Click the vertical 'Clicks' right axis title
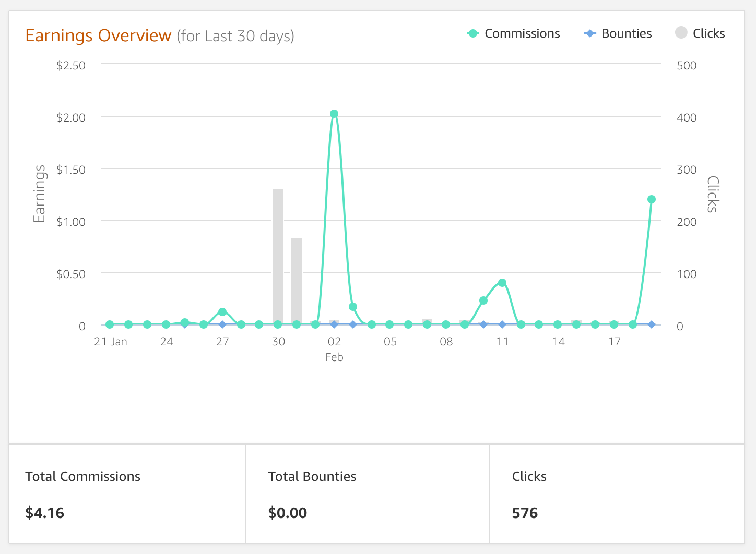Viewport: 756px width, 554px height. 712,194
